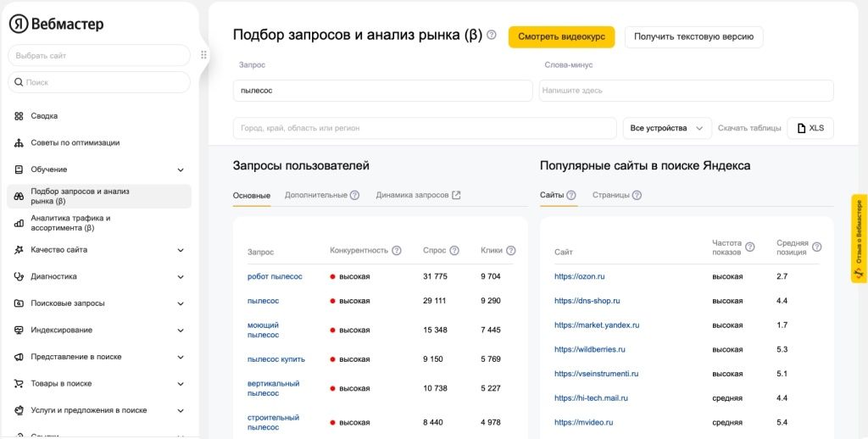Expand the Обучение section chevron
The image size is (868, 439).
click(181, 170)
